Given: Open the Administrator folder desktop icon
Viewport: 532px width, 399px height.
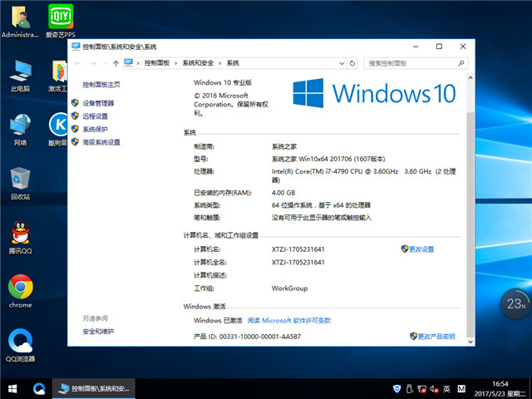Looking at the screenshot, I should (20, 20).
